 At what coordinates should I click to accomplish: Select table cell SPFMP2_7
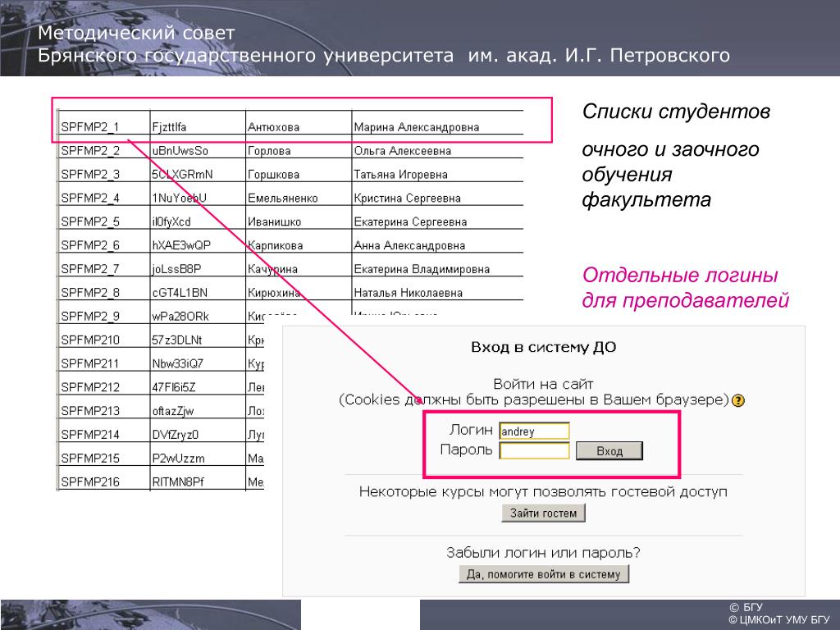103,265
